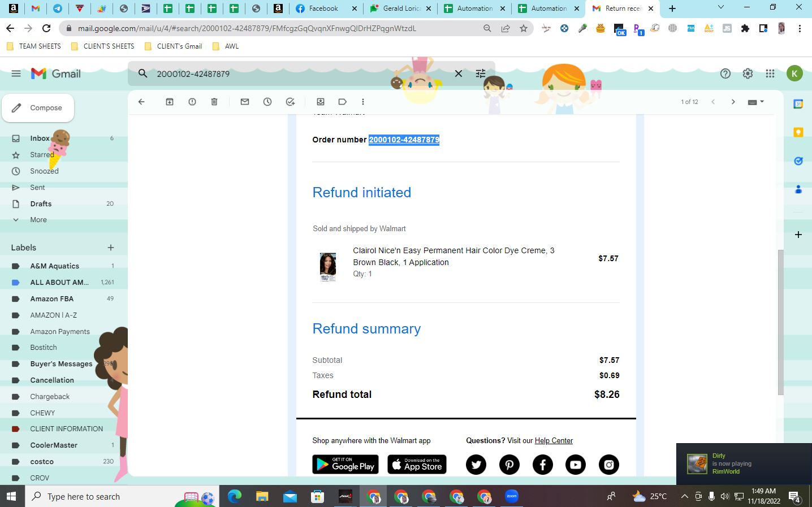Image resolution: width=812 pixels, height=507 pixels.
Task: Open Gmail main menu hamburger icon
Action: click(16, 73)
